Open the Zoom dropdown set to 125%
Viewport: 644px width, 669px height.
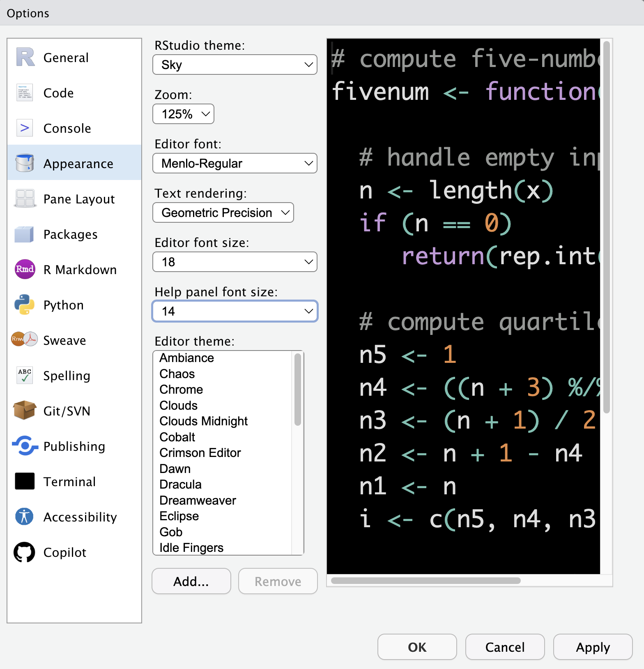click(183, 114)
